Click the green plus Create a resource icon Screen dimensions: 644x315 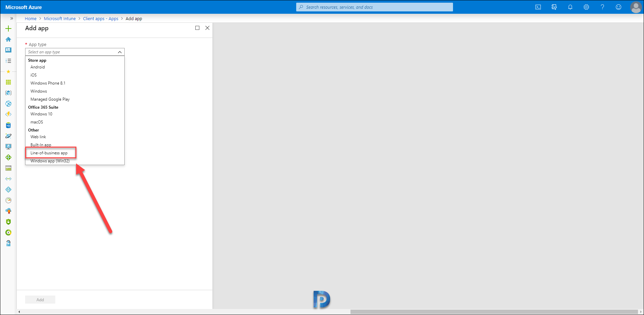(8, 29)
